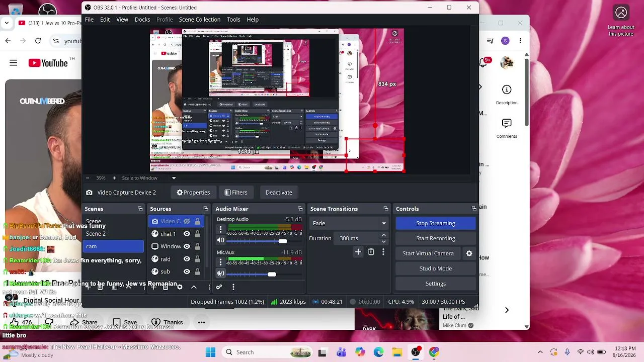This screenshot has height=362, width=644.
Task: Open the Tools menu
Action: [233, 20]
